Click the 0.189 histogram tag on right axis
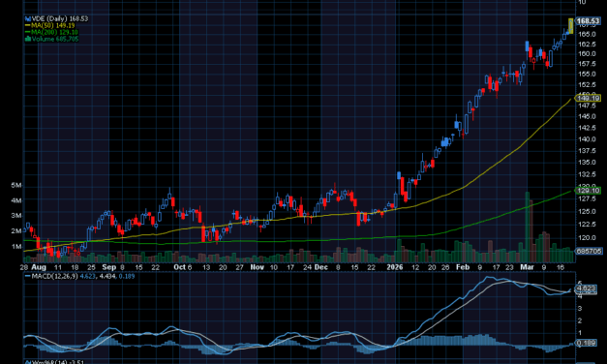 click(586, 343)
